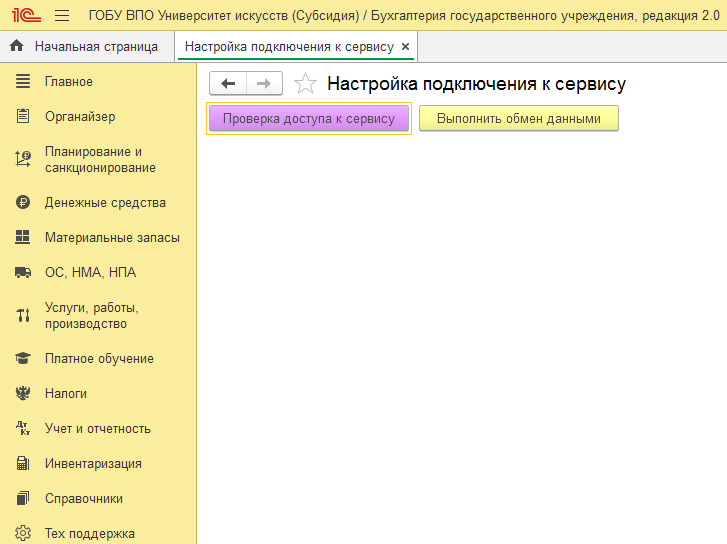Open the Главное section
727x544 pixels.
pos(69,82)
